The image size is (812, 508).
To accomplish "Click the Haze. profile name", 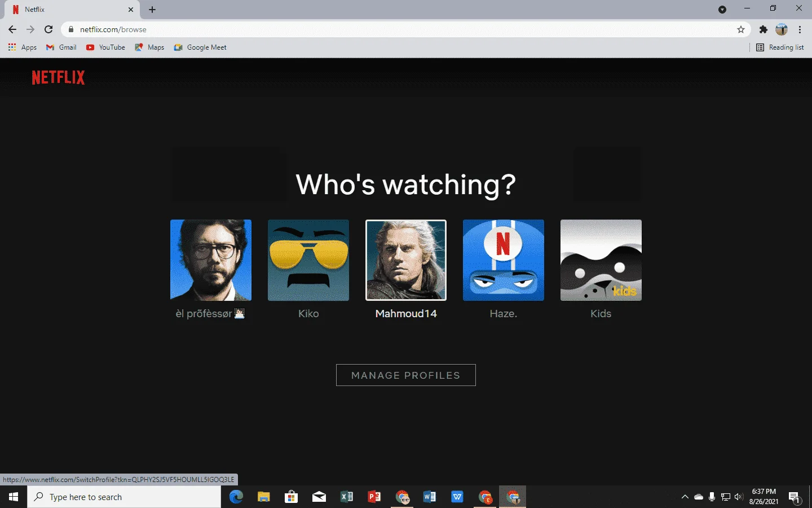I will pos(504,314).
